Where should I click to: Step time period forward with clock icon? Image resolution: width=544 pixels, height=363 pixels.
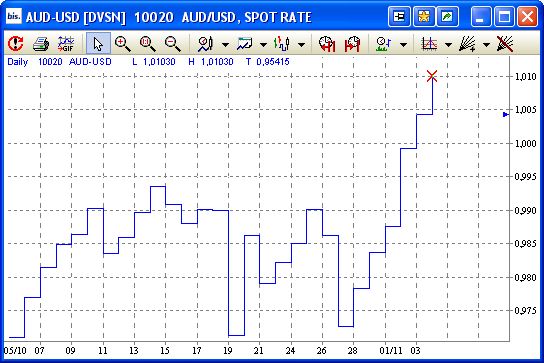click(352, 44)
